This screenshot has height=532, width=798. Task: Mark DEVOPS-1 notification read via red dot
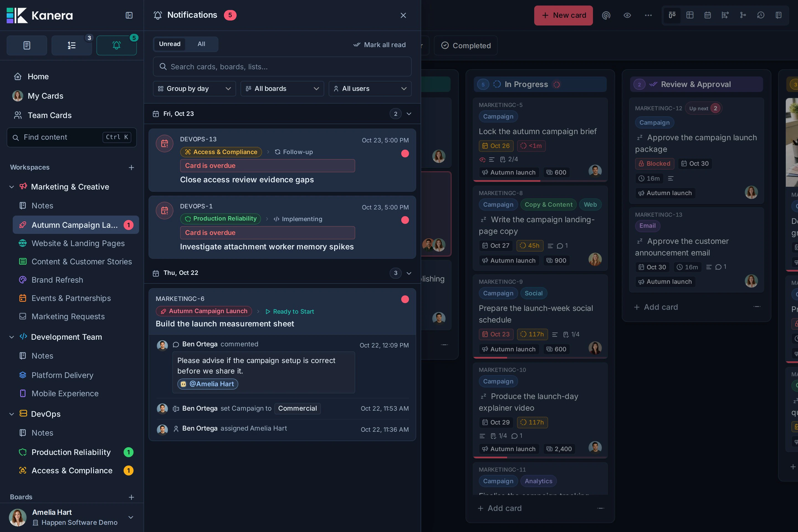pyautogui.click(x=405, y=220)
